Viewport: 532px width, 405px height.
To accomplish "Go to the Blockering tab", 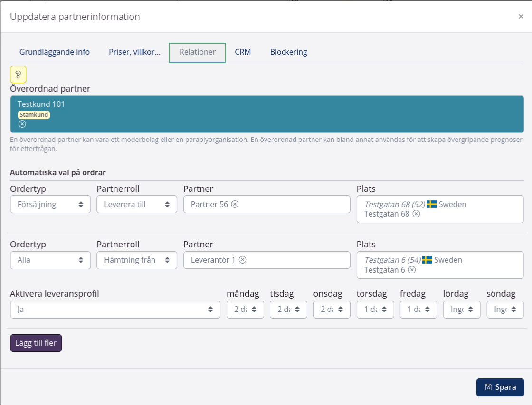I will tap(288, 52).
